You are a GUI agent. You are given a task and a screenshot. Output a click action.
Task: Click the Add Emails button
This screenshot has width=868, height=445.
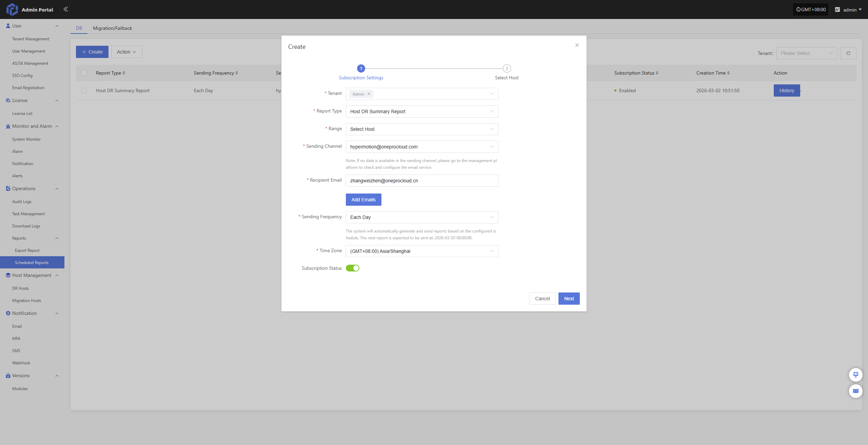[363, 200]
